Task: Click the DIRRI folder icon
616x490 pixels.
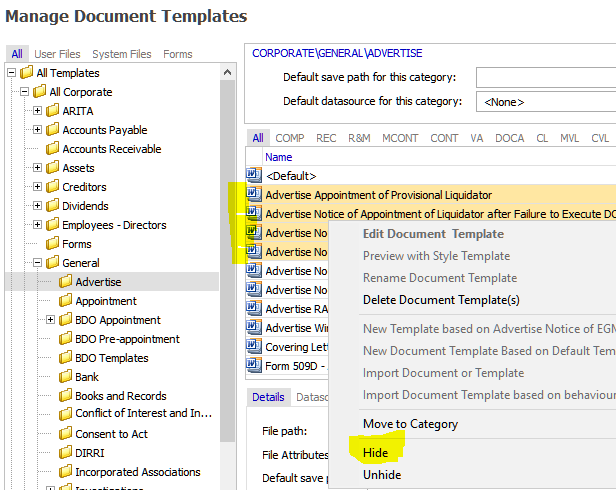Action: point(66,453)
